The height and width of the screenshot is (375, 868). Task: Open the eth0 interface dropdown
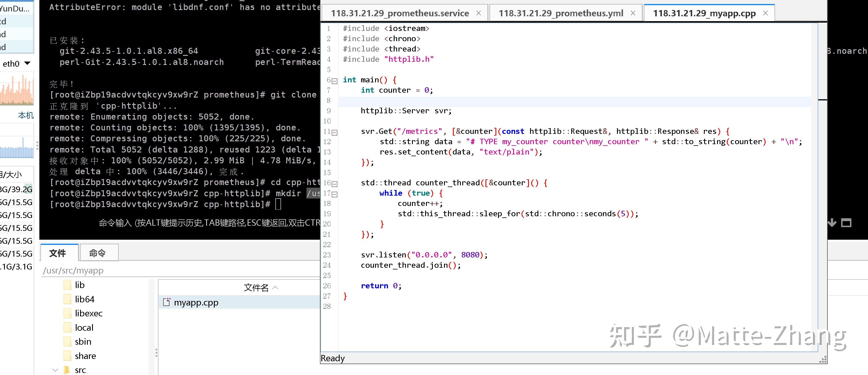point(27,64)
